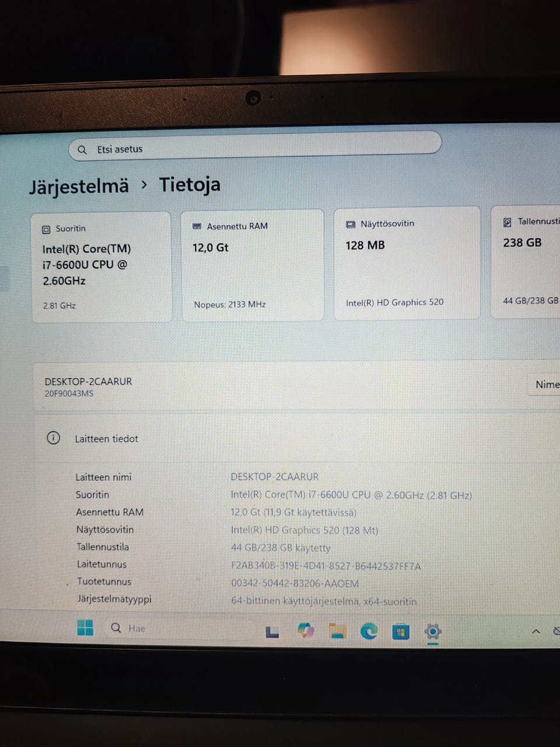Click the Tuotetunnus value 00342-50442-83206-AAOEM
The width and height of the screenshot is (560, 747).
295,583
